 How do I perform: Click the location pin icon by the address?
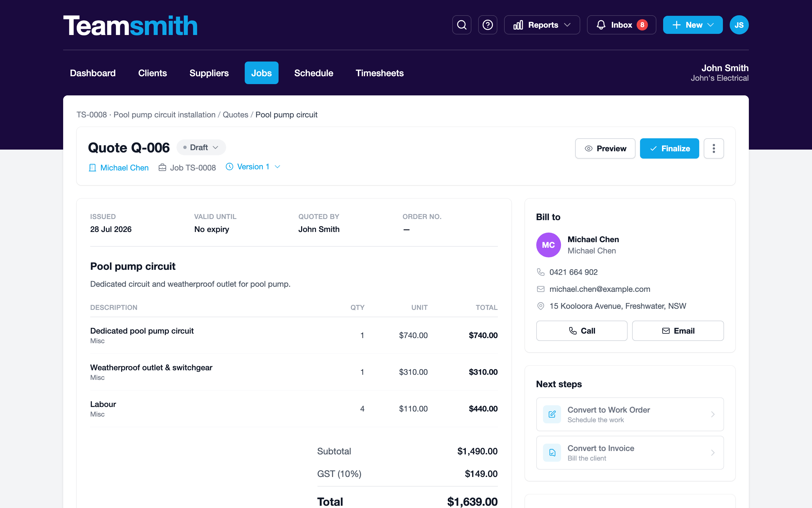[540, 306]
